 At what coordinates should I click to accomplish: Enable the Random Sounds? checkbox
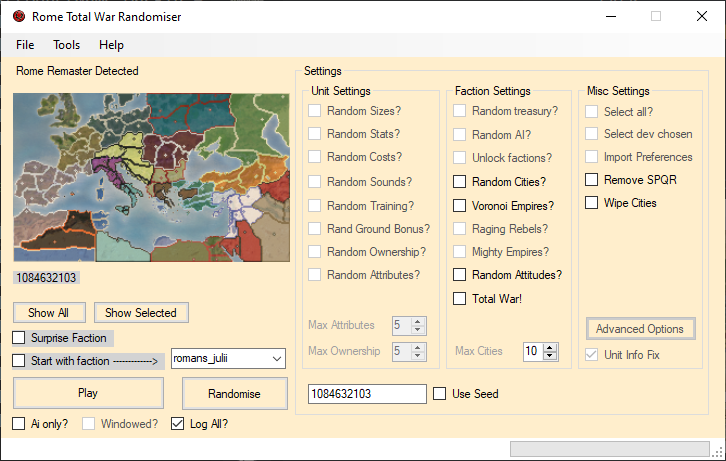point(314,181)
